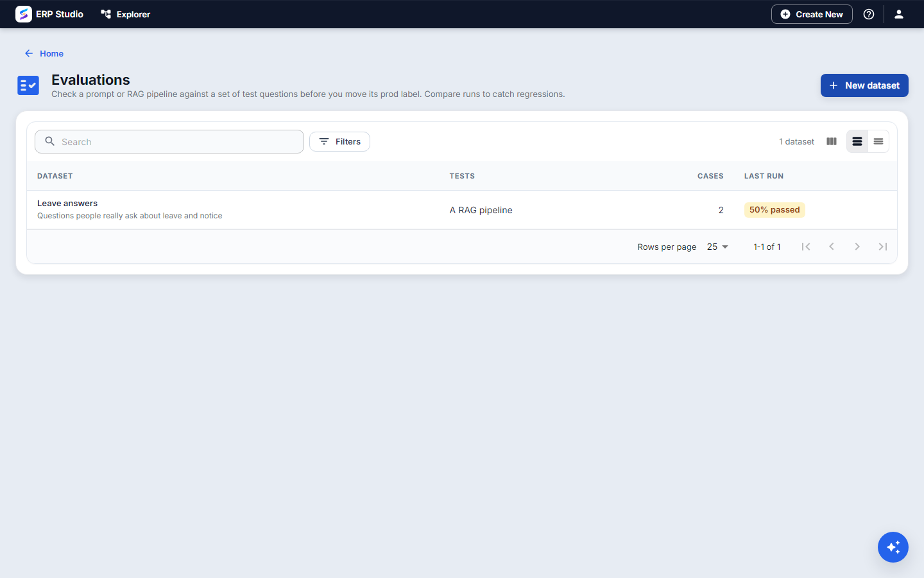Go to previous page chevron
This screenshot has height=578, width=924.
[x=832, y=247]
